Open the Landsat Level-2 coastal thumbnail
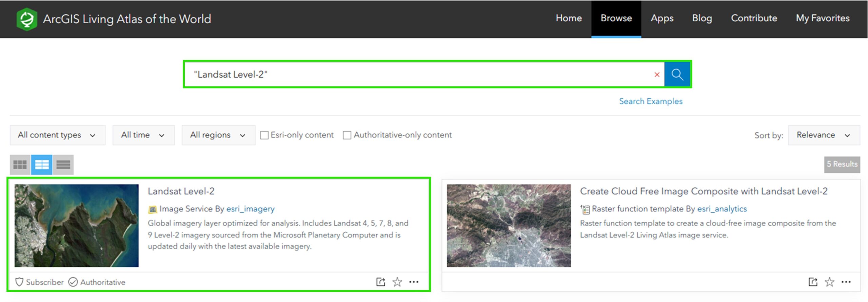The height and width of the screenshot is (302, 868). coord(77,226)
